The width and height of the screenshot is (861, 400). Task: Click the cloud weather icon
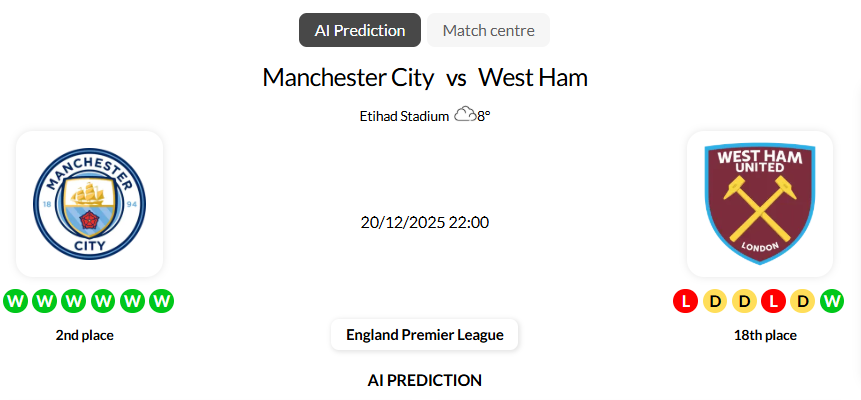pyautogui.click(x=464, y=115)
